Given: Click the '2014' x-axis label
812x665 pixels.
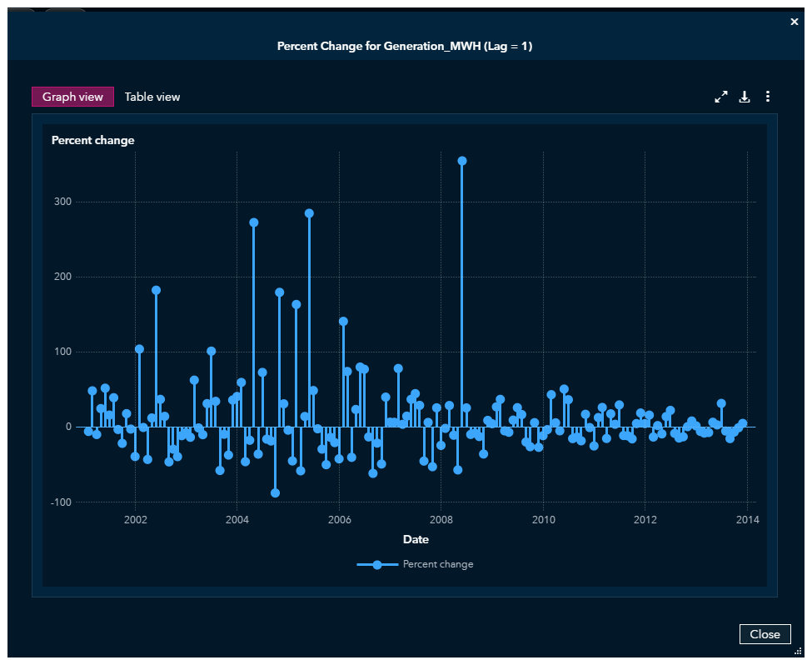Looking at the screenshot, I should (747, 520).
